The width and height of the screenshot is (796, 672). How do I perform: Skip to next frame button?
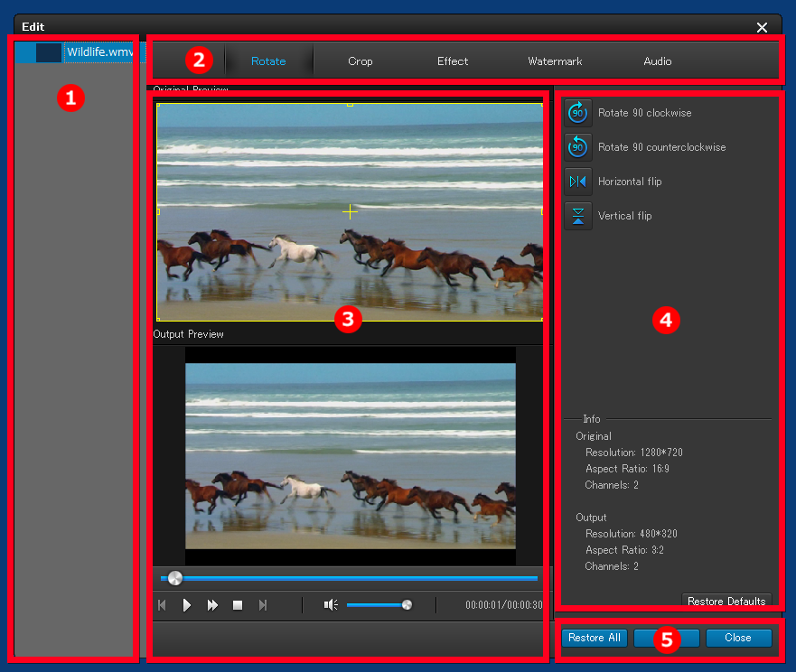point(263,605)
